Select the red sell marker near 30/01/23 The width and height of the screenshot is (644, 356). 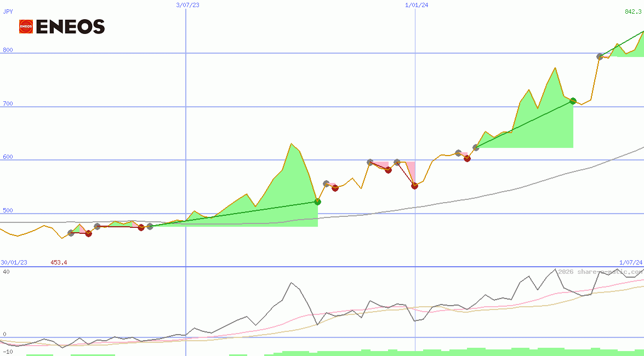(x=89, y=233)
